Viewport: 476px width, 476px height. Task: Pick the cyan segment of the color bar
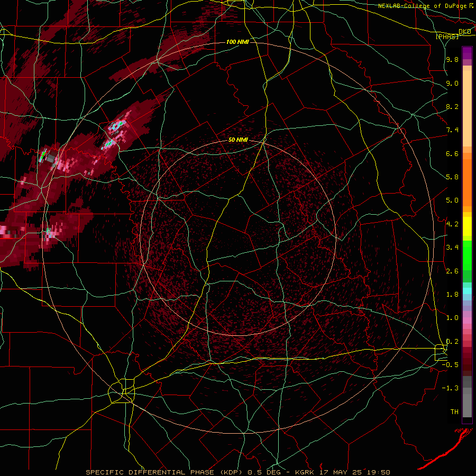pos(467,291)
